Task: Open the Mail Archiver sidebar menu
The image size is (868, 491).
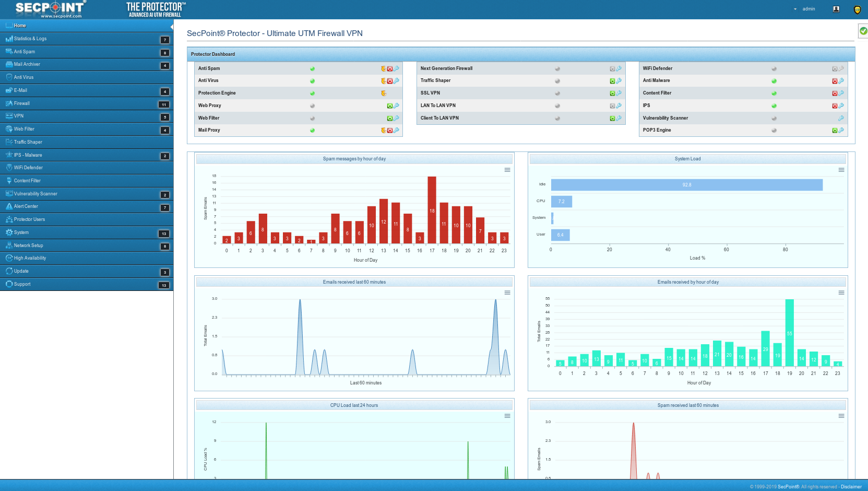Action: click(x=87, y=64)
